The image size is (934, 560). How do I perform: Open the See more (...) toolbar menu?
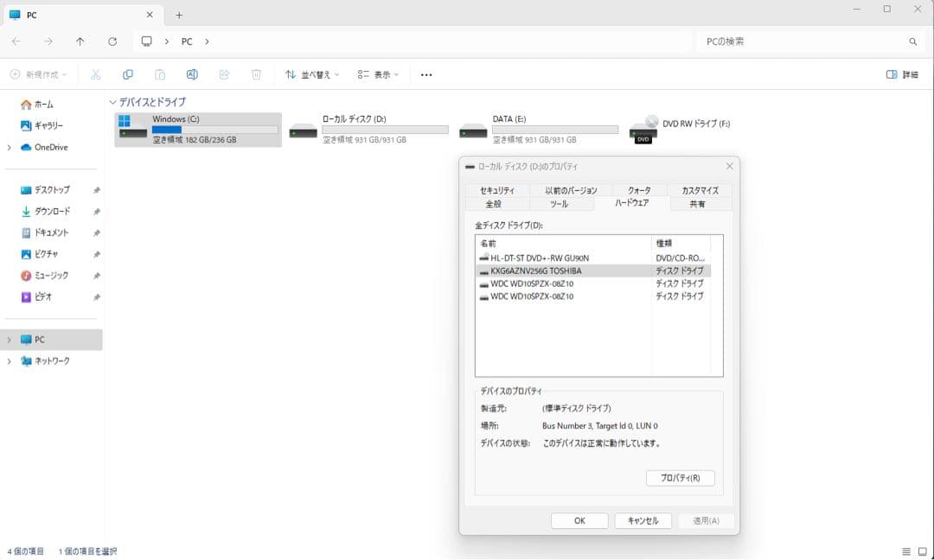point(425,74)
